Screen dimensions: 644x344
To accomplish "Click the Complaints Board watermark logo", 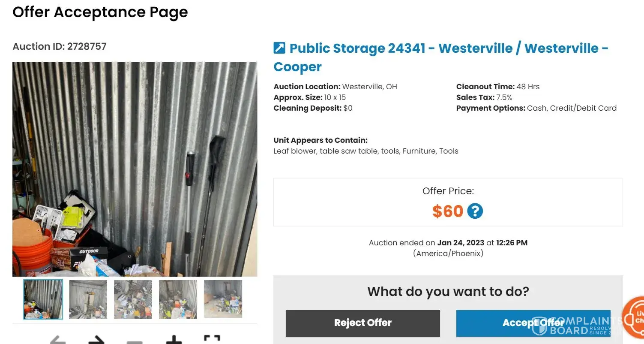I will coord(576,326).
